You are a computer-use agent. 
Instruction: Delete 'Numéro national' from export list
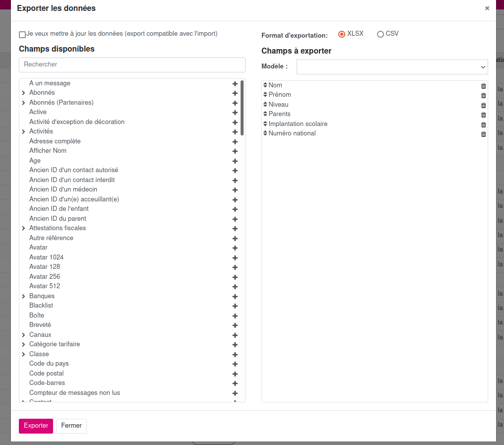[x=484, y=134]
